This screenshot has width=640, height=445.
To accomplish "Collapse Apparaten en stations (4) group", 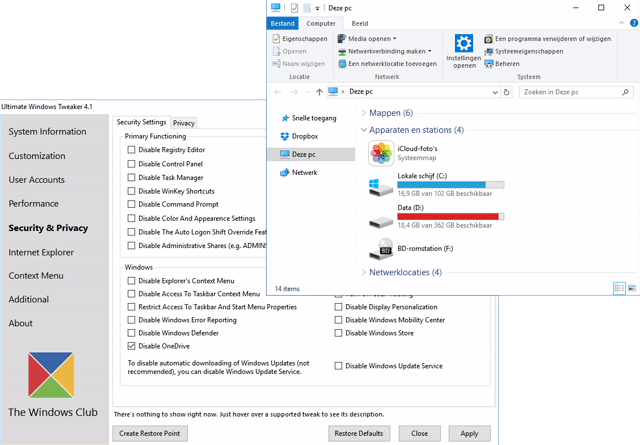I will click(x=363, y=130).
